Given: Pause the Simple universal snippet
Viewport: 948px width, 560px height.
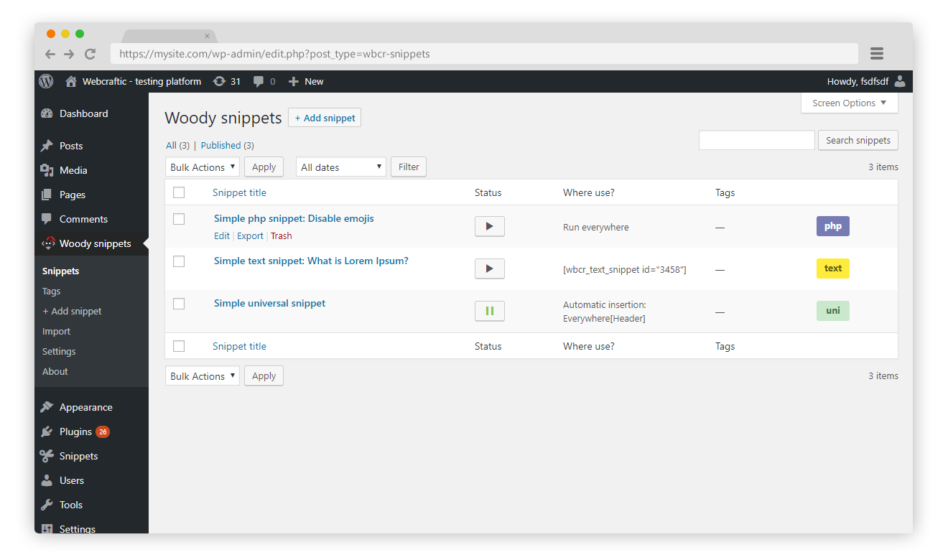Looking at the screenshot, I should pos(489,311).
